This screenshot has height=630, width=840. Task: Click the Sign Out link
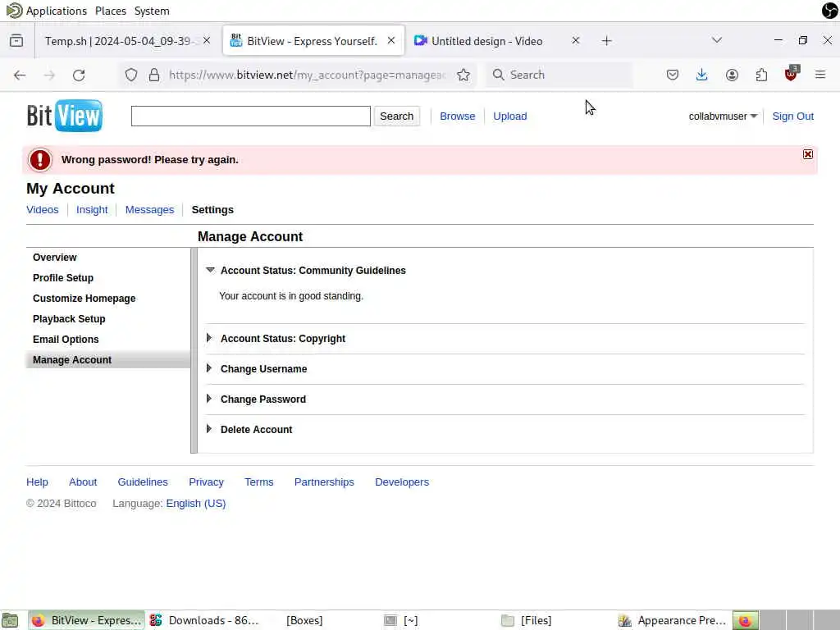793,116
